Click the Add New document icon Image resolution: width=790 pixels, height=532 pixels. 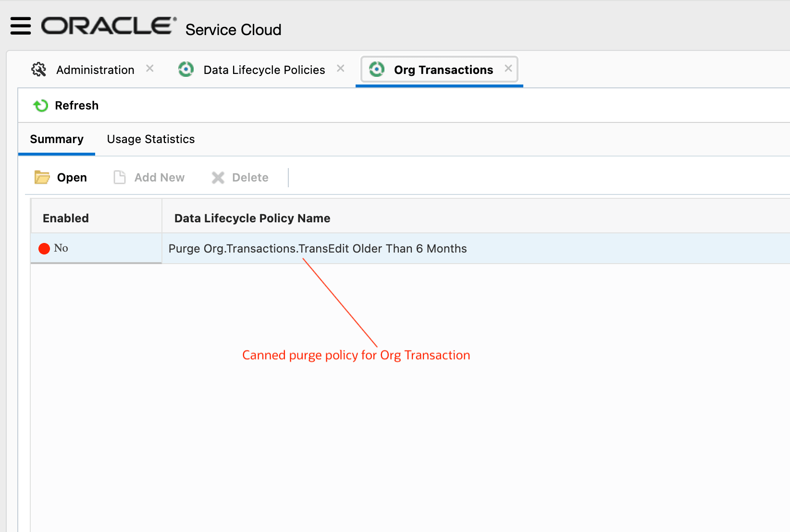(120, 177)
